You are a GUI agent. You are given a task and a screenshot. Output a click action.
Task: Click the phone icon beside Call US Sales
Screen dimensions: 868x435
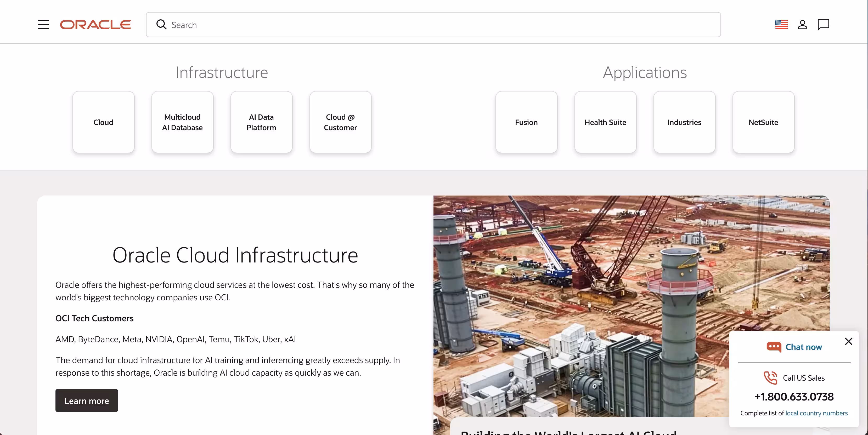[x=770, y=378]
